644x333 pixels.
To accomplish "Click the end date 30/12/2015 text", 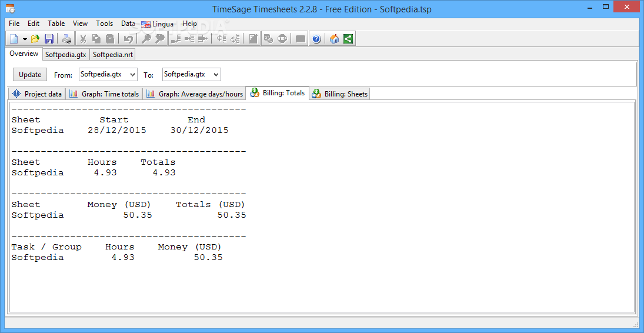I will click(199, 131).
